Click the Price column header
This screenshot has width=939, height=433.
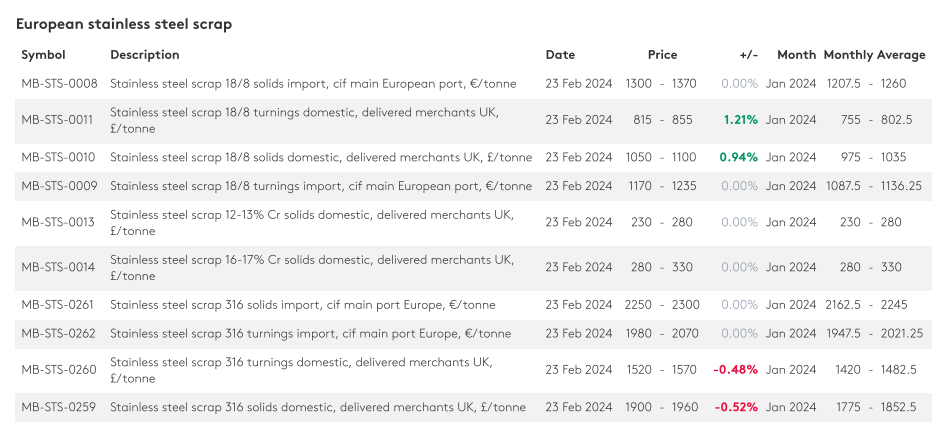[x=662, y=55]
